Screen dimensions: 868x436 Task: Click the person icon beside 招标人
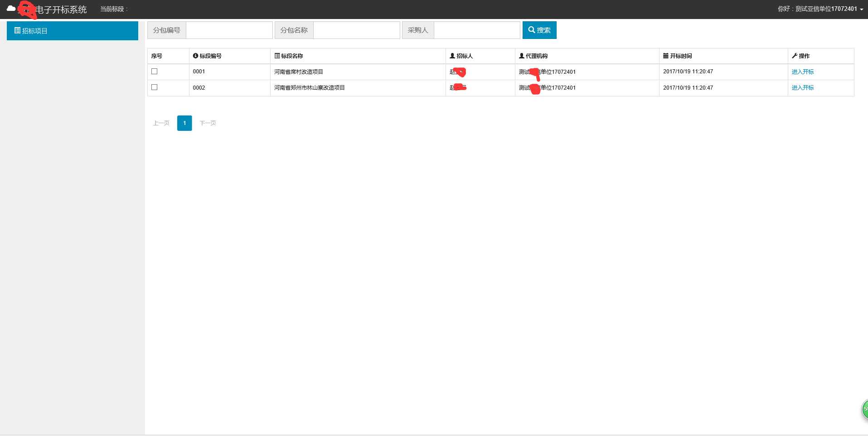click(452, 56)
